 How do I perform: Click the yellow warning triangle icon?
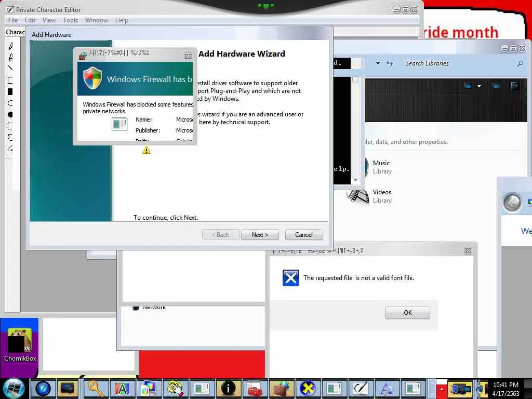click(x=146, y=150)
